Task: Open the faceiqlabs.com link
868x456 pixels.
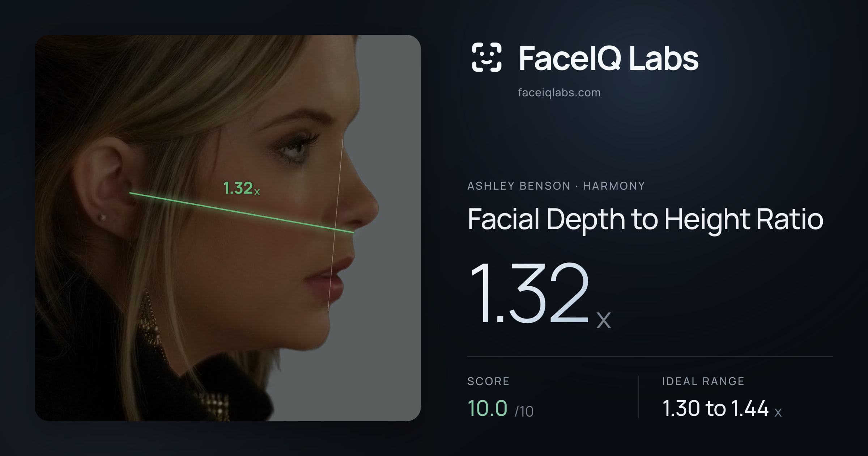Action: pos(559,93)
